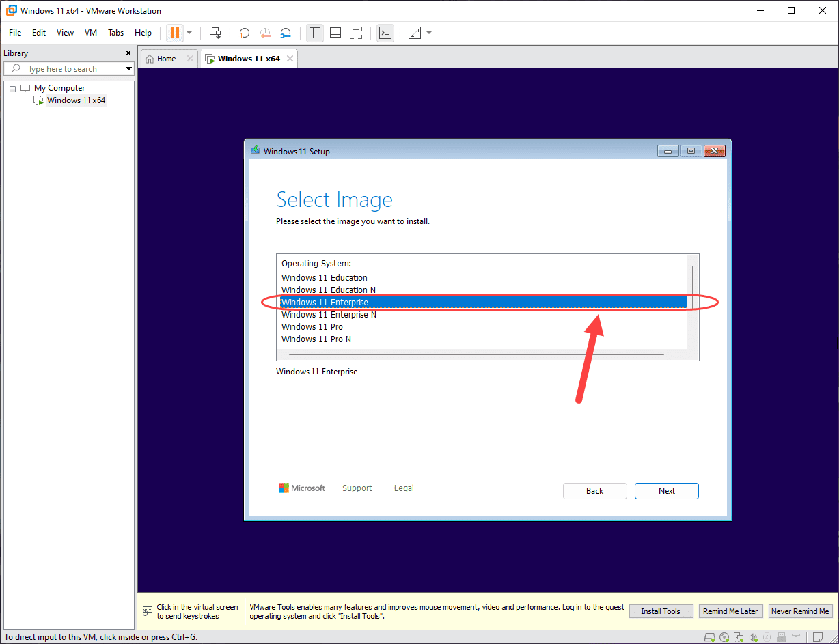Maximize the Windows 11 Setup dialog

[691, 151]
